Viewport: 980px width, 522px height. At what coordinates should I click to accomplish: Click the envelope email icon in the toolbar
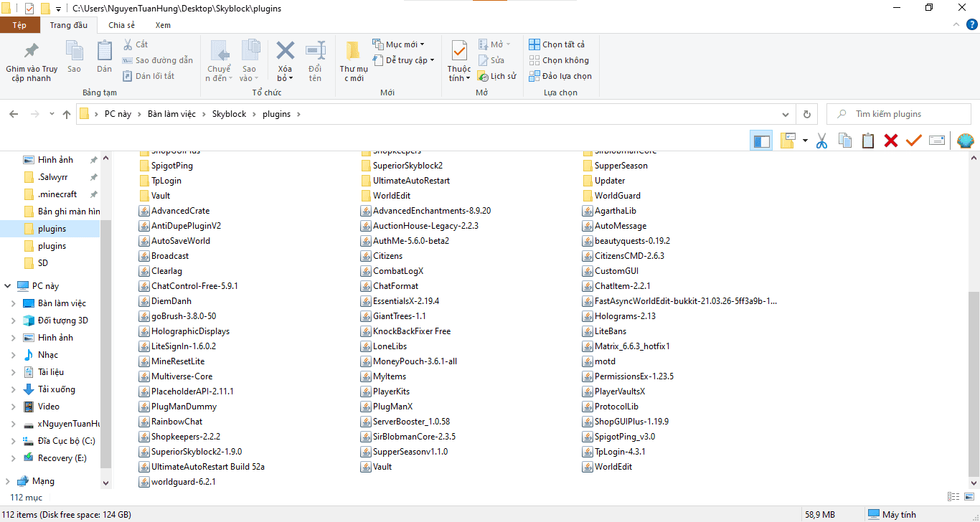tap(936, 141)
